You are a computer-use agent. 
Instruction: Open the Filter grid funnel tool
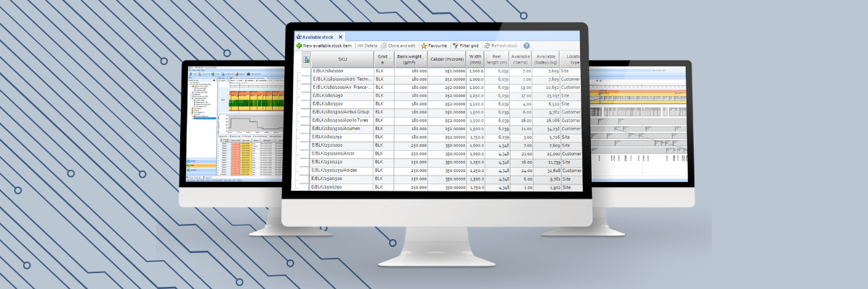coord(456,46)
